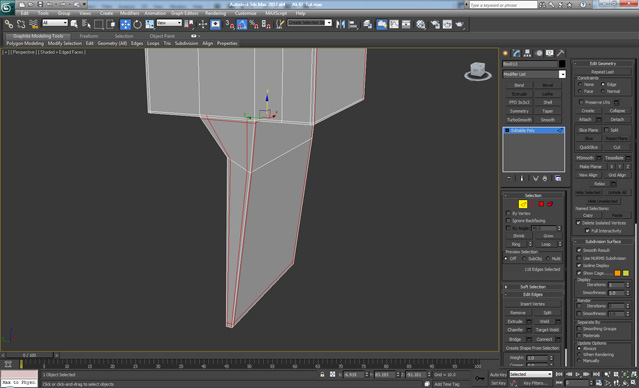The height and width of the screenshot is (388, 639).
Task: Open the reference coordinate system View dropdown
Action: [x=169, y=23]
